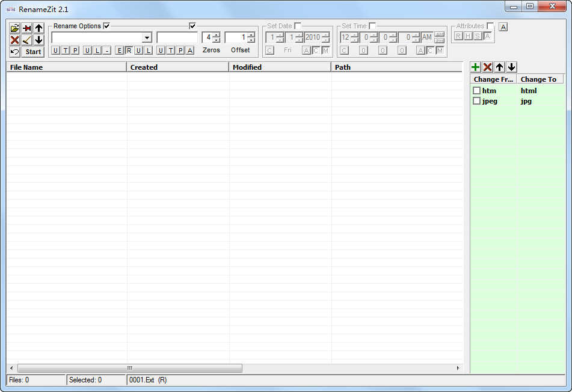This screenshot has width=572, height=392.
Task: Click the horizontal scrollbar left arrow
Action: pos(11,368)
